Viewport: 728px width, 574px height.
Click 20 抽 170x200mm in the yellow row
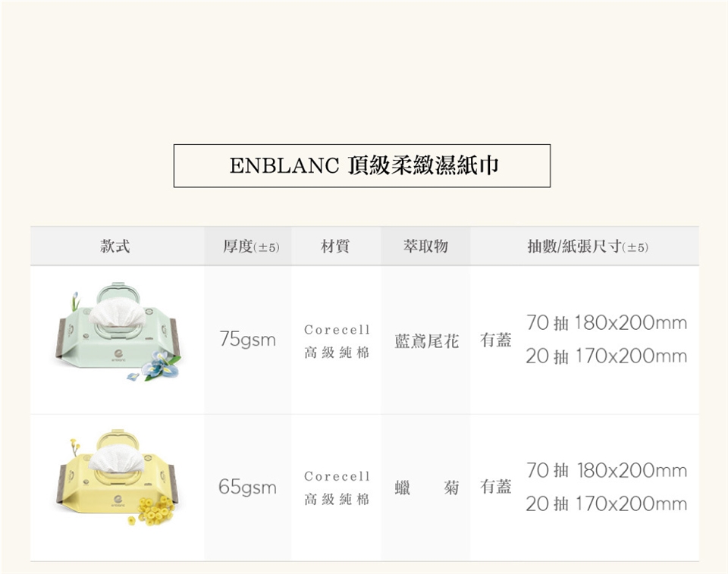pos(606,504)
